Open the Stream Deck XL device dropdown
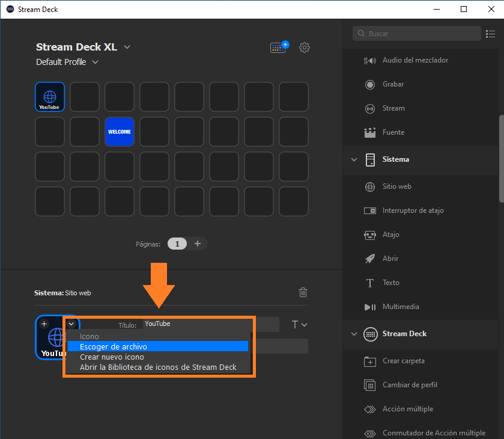Image resolution: width=504 pixels, height=439 pixels. [x=127, y=48]
